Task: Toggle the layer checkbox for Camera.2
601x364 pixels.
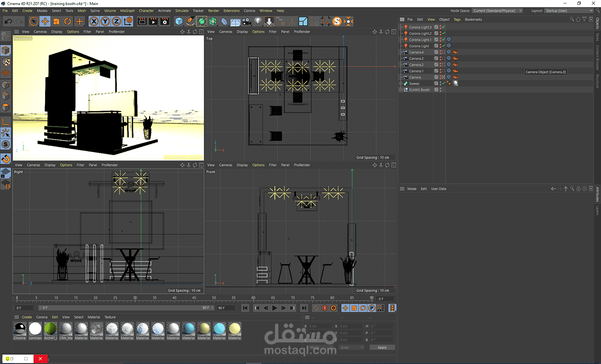Action: (x=436, y=65)
